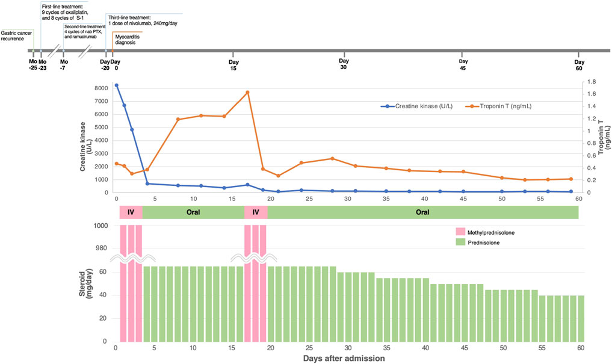Click the "1.2" troponin axis tick
Viewport: 612px width, 364px height.
[x=592, y=119]
